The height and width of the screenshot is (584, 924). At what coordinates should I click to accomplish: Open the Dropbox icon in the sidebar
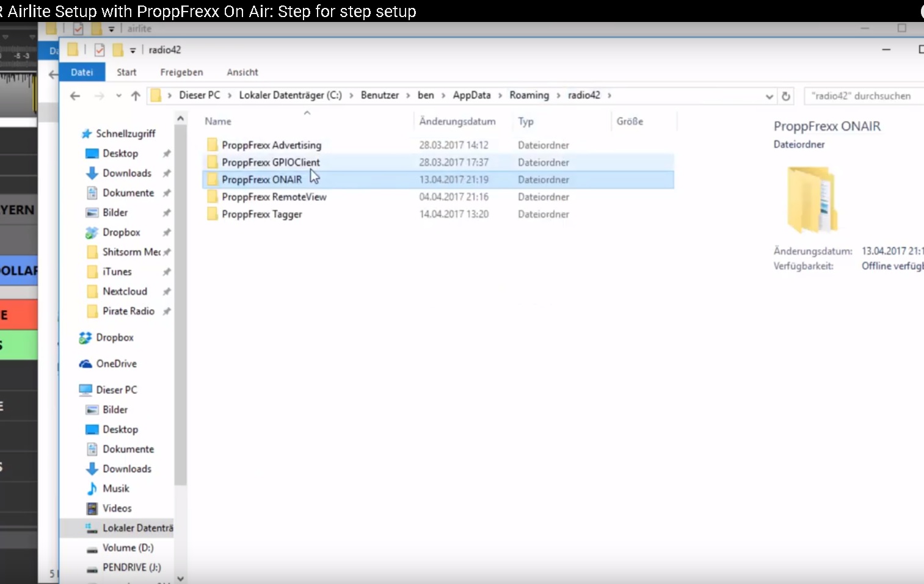tap(85, 337)
